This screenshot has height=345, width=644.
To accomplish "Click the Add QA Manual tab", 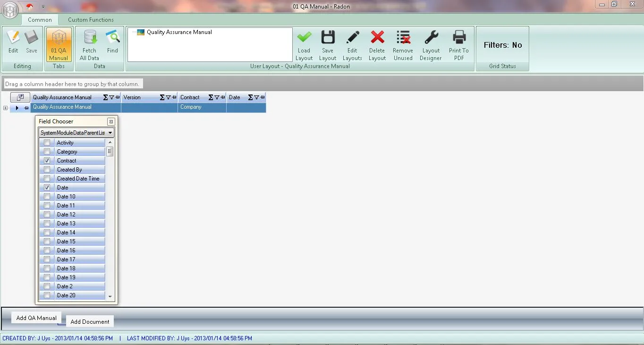I will point(36,318).
